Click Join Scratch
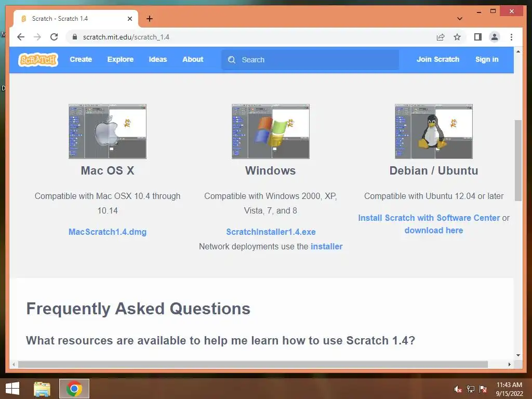Screen dimensions: 532x399 [437, 59]
